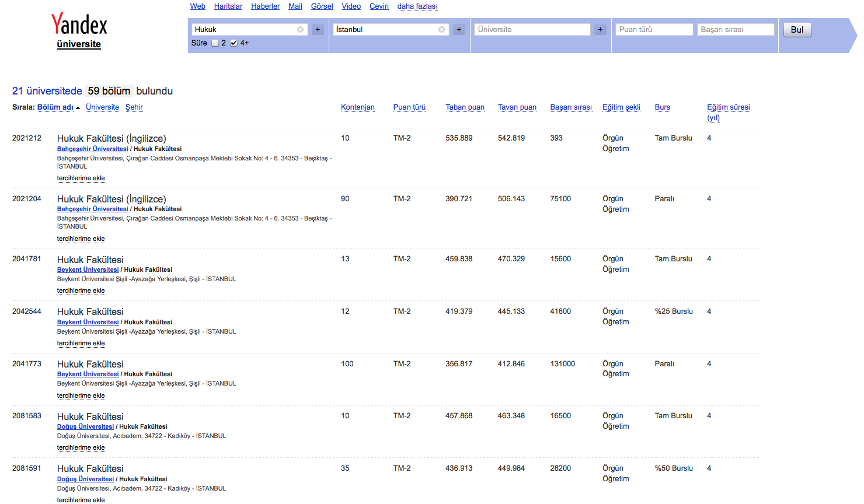Clear the İstanbul city field
This screenshot has width=864, height=504.
point(441,29)
